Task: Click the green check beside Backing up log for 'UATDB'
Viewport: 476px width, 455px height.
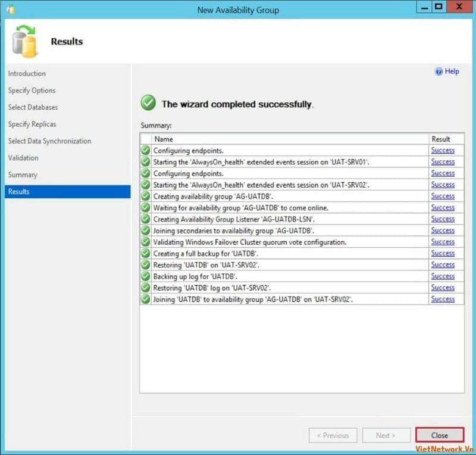Action: (146, 276)
